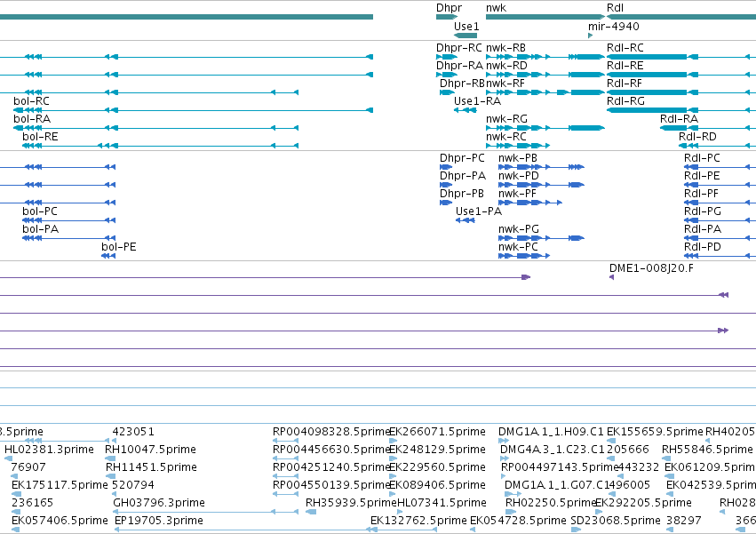Screen dimensions: 756x534
Task: Click EST HL02381.3prime
Action: pyautogui.click(x=8, y=458)
